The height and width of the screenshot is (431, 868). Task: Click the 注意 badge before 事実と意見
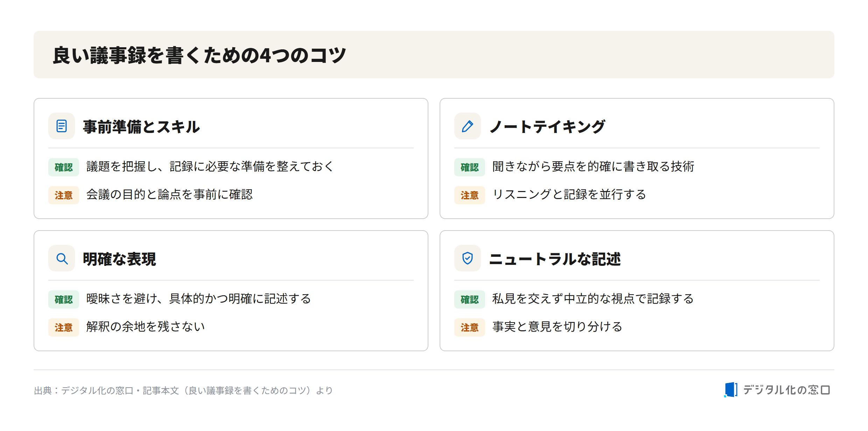click(x=470, y=327)
